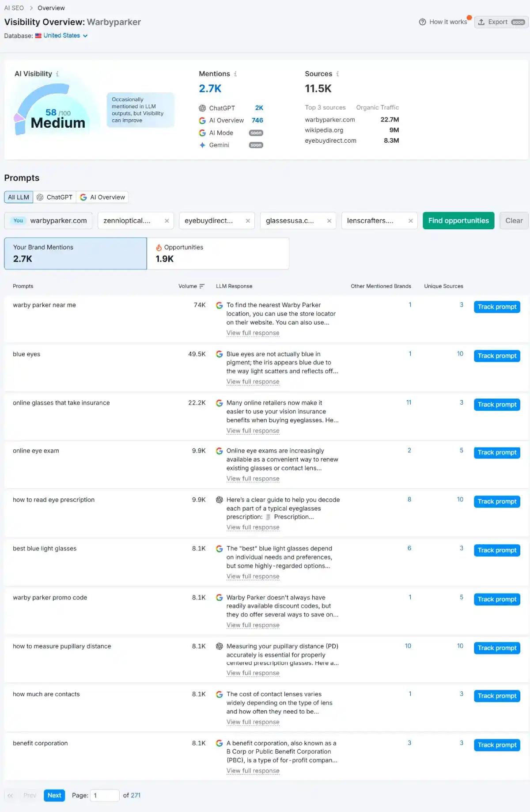
Task: Click the Page number input field
Action: click(105, 796)
